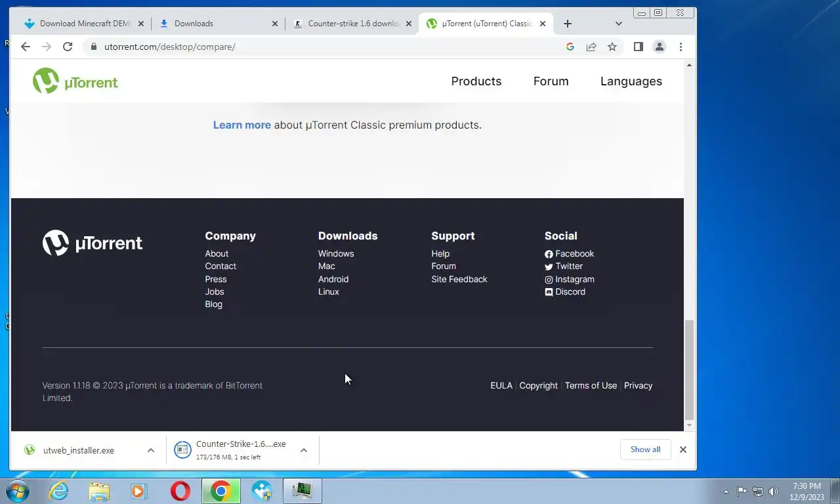Click the Google icon in address bar
840x504 pixels.
(x=570, y=47)
